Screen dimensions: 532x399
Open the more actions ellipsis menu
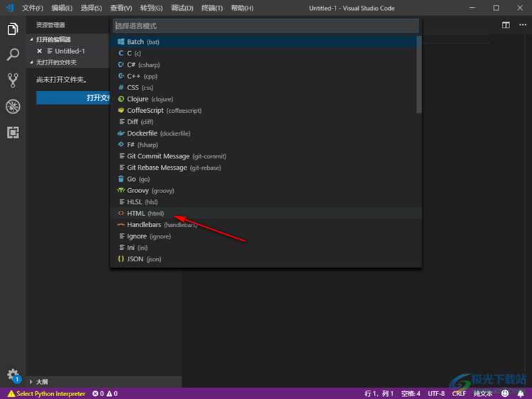click(523, 25)
